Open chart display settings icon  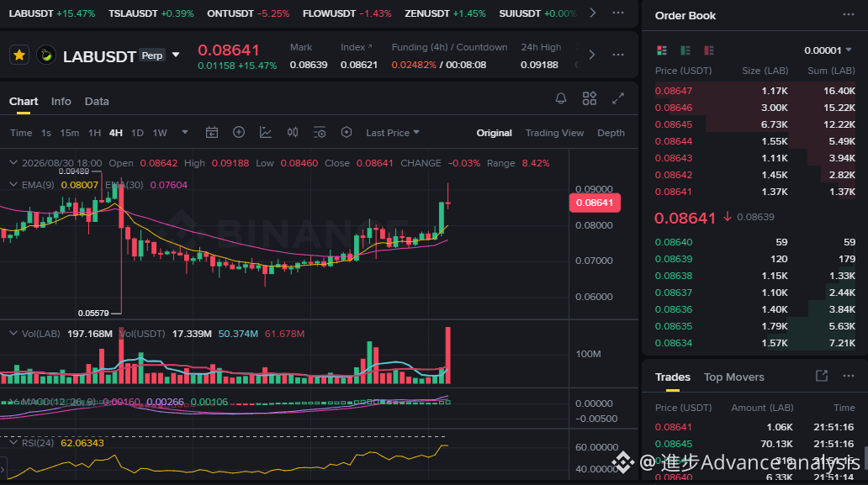click(x=320, y=132)
